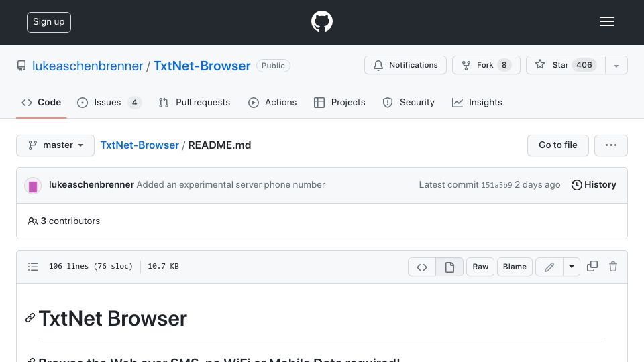Viewport: 644px width, 362px height.
Task: Click the commit author avatar
Action: (x=33, y=186)
